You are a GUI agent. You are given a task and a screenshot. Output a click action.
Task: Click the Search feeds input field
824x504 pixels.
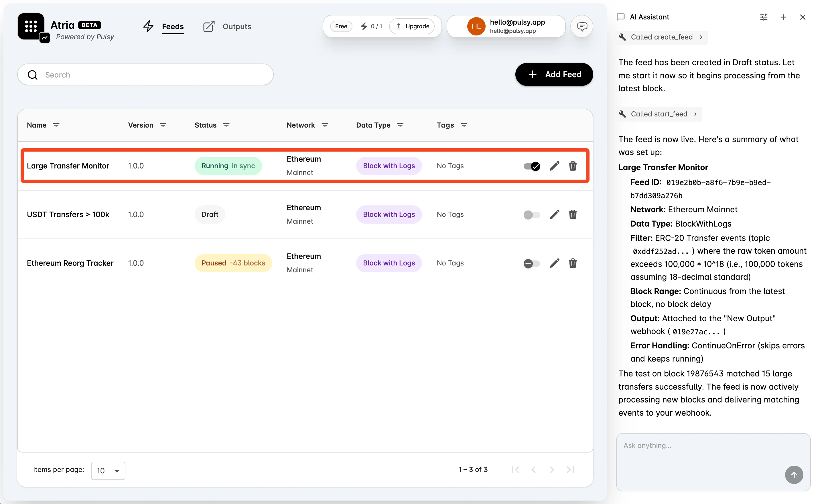(x=145, y=74)
